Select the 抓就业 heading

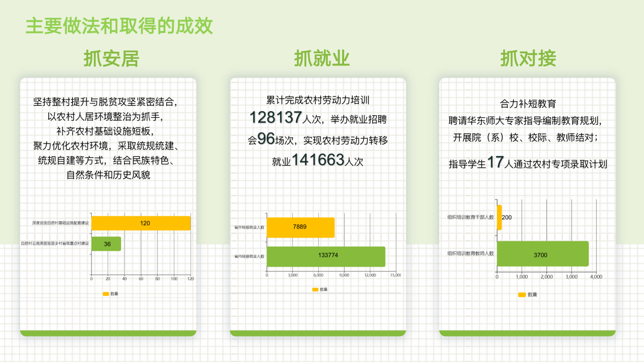point(322,59)
